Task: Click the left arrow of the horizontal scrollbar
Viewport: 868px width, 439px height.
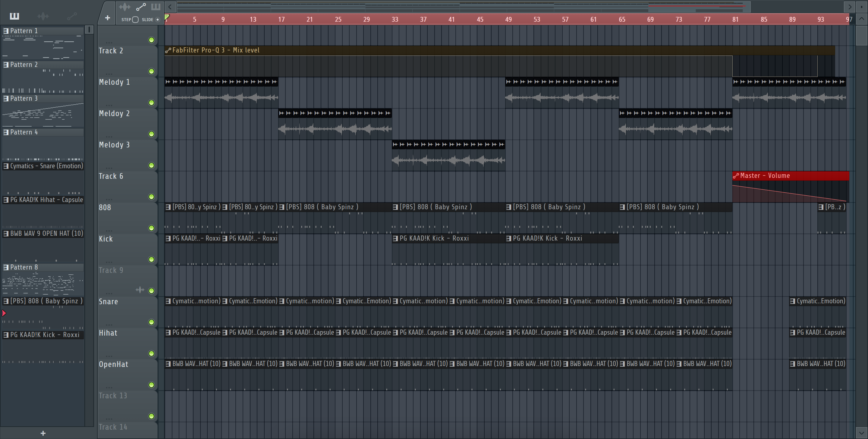Action: [x=170, y=7]
